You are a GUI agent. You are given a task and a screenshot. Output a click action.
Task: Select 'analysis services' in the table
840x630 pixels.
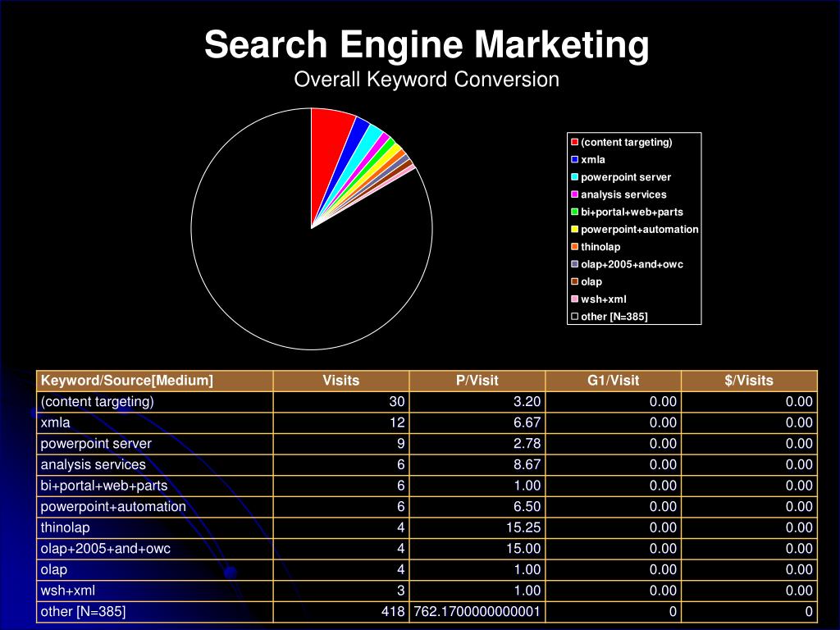coord(94,464)
